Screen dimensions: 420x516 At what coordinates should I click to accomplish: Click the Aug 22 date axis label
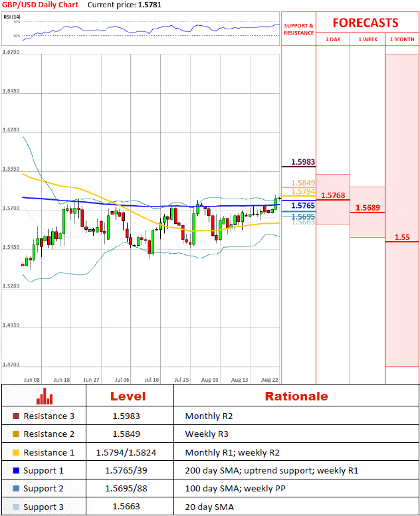tap(269, 380)
